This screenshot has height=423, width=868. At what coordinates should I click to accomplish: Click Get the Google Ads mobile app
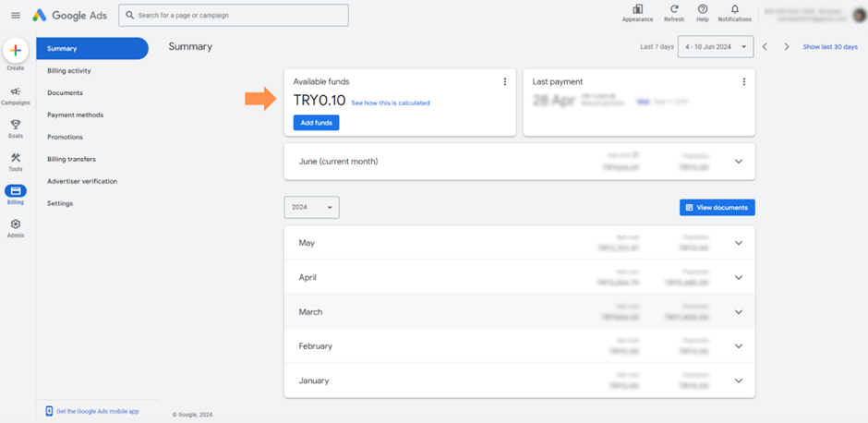[x=98, y=411]
